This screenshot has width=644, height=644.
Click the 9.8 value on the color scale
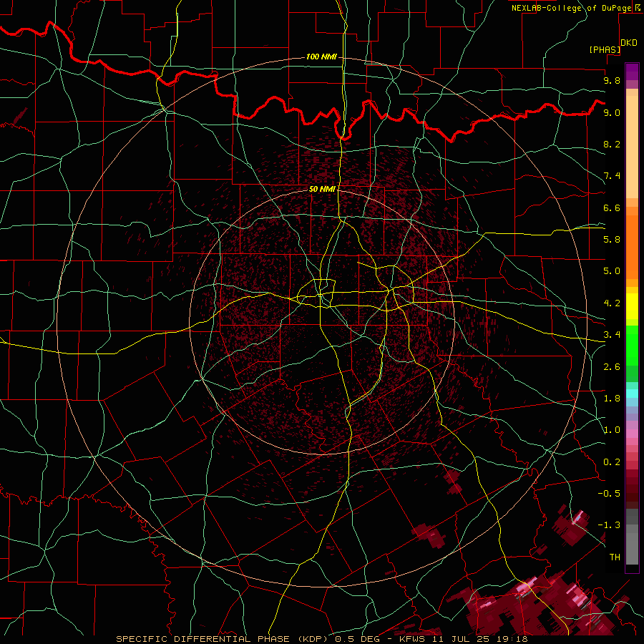tap(612, 80)
